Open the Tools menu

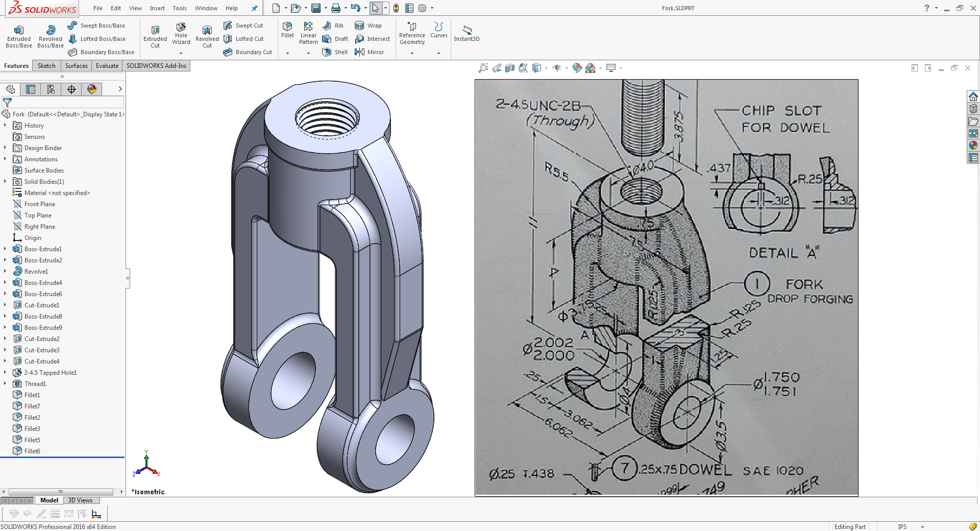pyautogui.click(x=180, y=8)
